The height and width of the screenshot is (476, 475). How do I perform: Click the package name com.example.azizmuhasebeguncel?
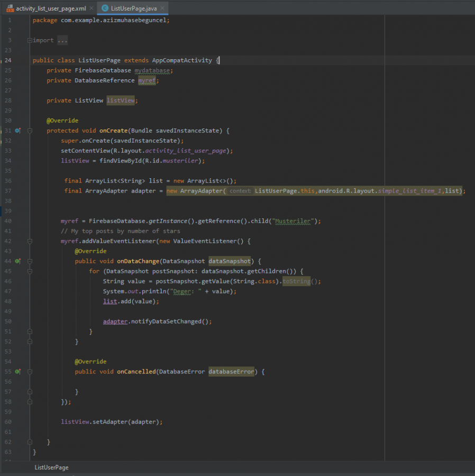pyautogui.click(x=114, y=20)
